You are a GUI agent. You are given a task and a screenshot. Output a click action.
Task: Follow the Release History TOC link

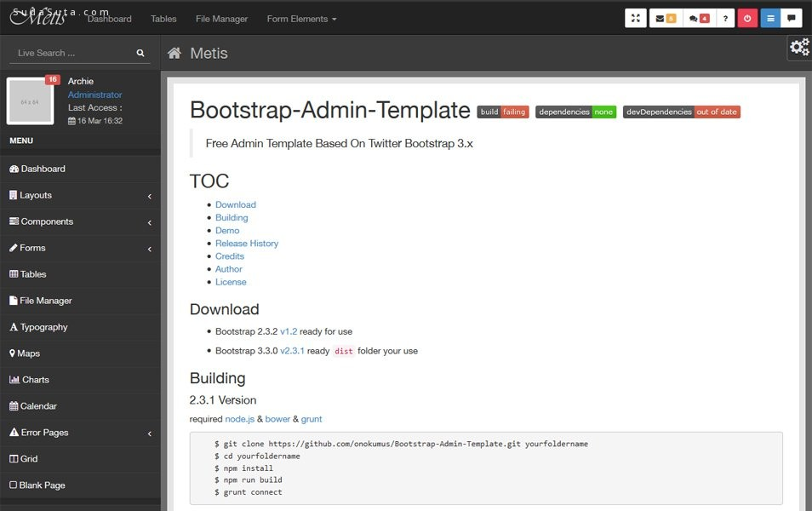247,244
